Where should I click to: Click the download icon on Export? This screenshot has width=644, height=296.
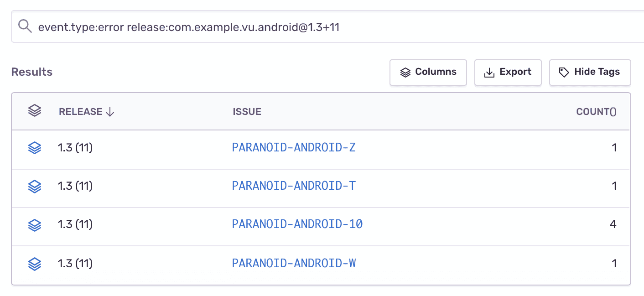click(x=489, y=73)
